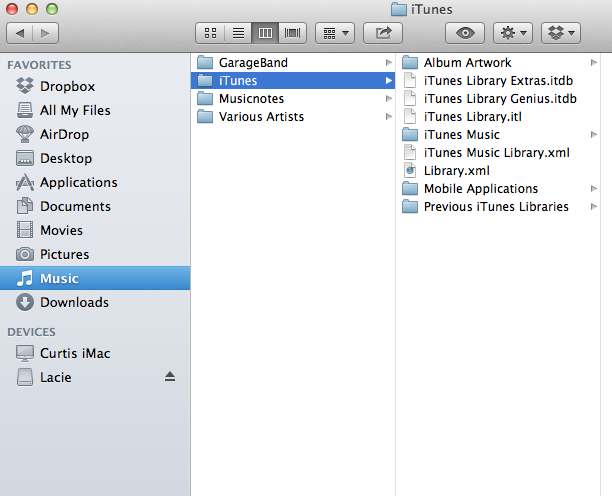
Task: Select the Various Artists folder
Action: click(293, 116)
